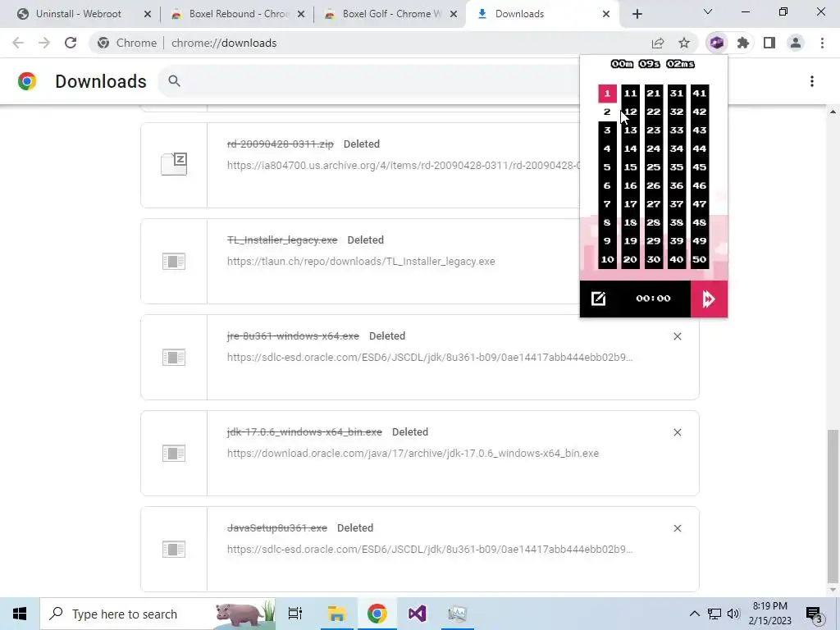Click the scrollbar up arrow

tap(833, 112)
